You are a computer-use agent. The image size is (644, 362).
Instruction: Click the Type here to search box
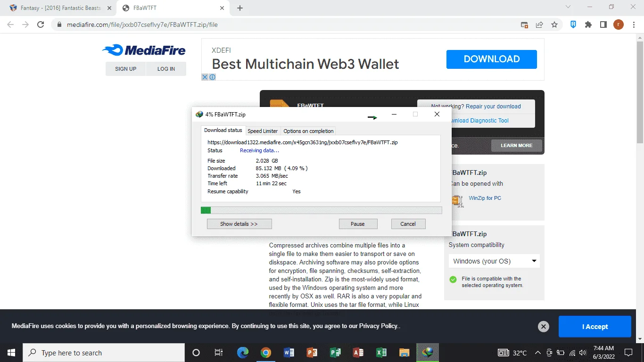(x=104, y=353)
